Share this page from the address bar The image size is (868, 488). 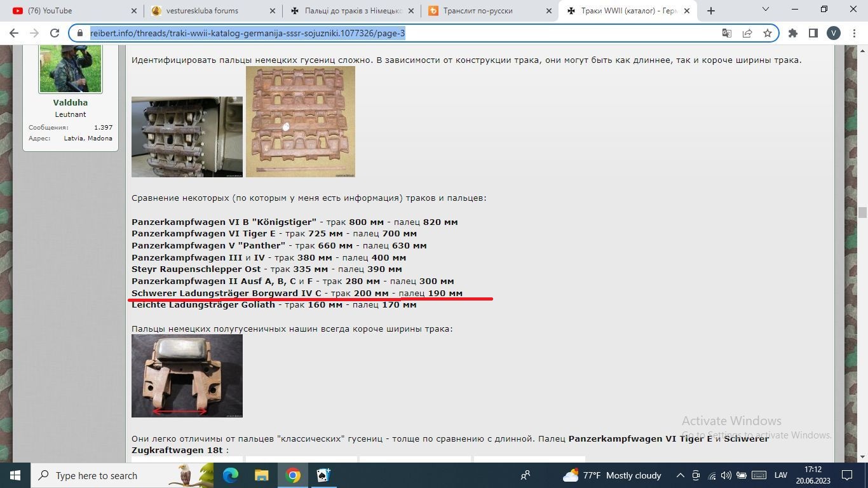[747, 33]
